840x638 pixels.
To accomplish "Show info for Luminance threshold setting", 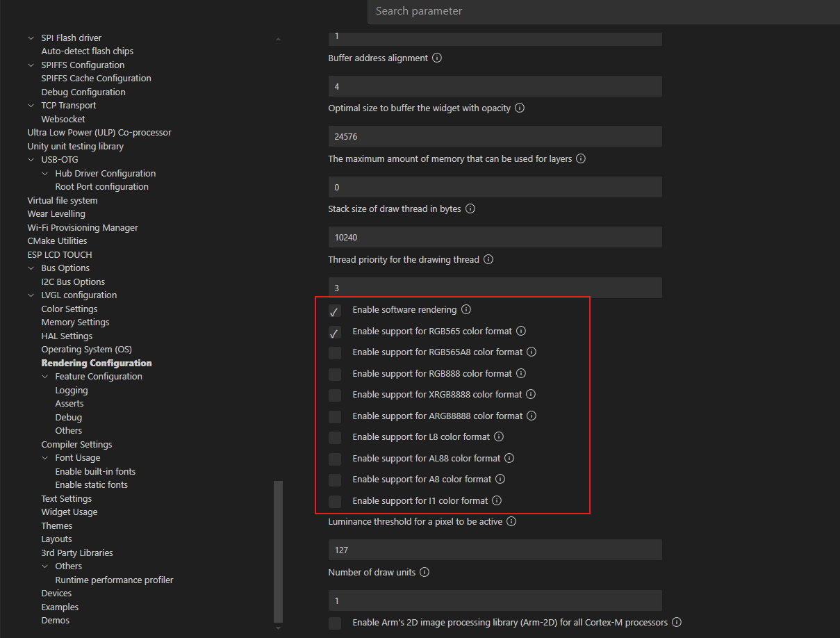I will pos(511,522).
